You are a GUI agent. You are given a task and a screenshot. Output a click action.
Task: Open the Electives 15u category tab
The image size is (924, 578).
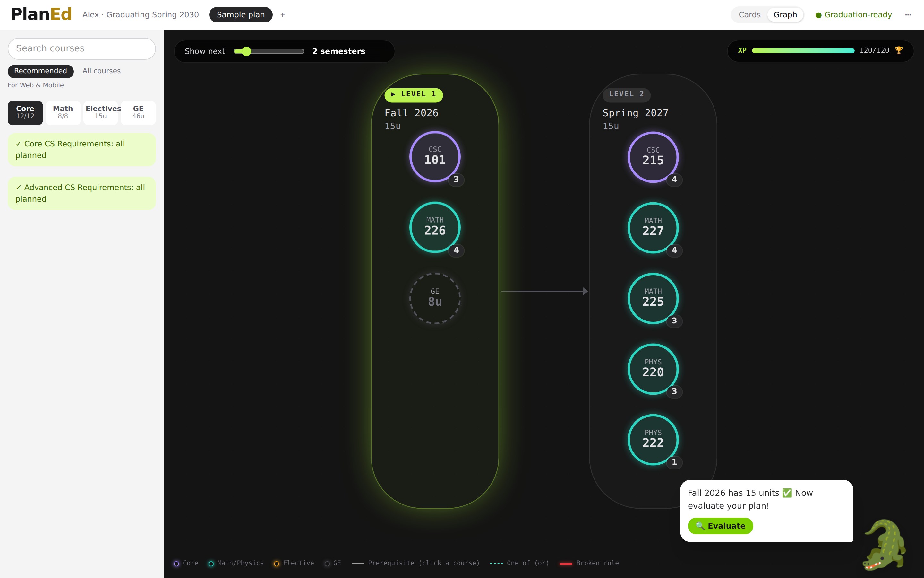[101, 113]
